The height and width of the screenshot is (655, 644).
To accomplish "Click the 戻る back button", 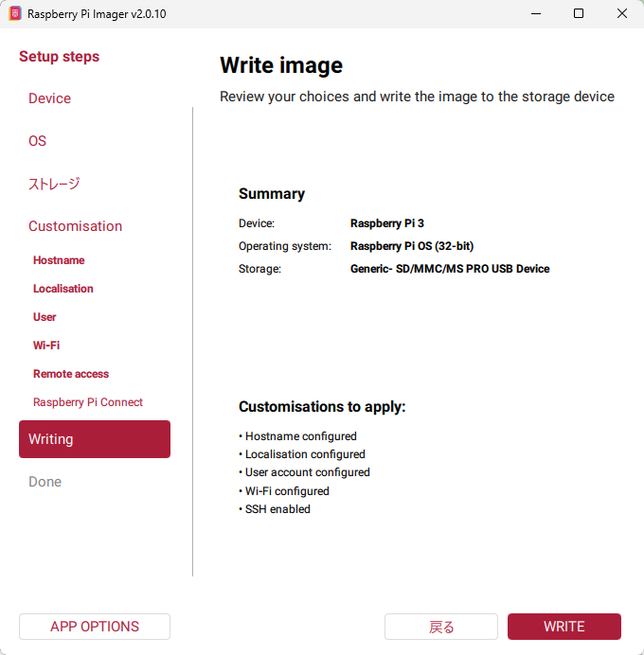I will [x=441, y=627].
